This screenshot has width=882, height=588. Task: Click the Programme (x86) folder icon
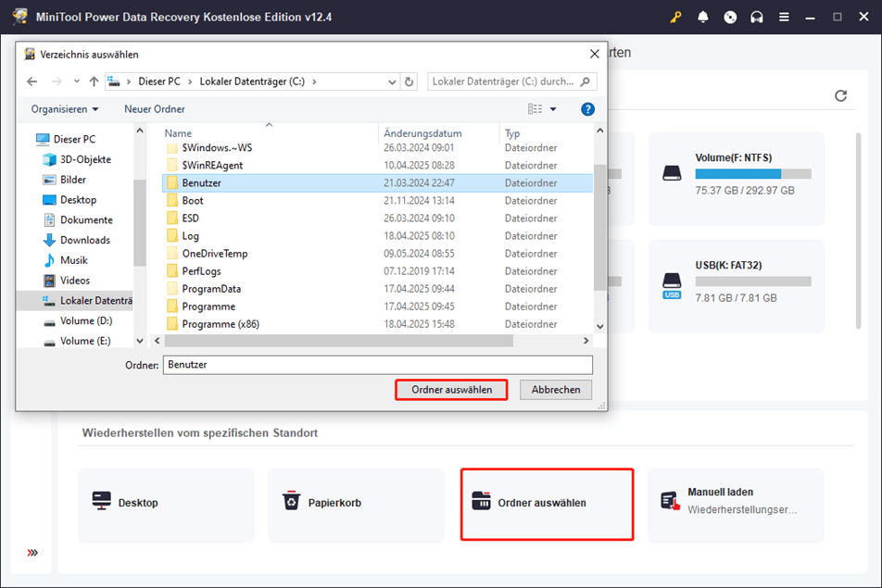pos(172,324)
